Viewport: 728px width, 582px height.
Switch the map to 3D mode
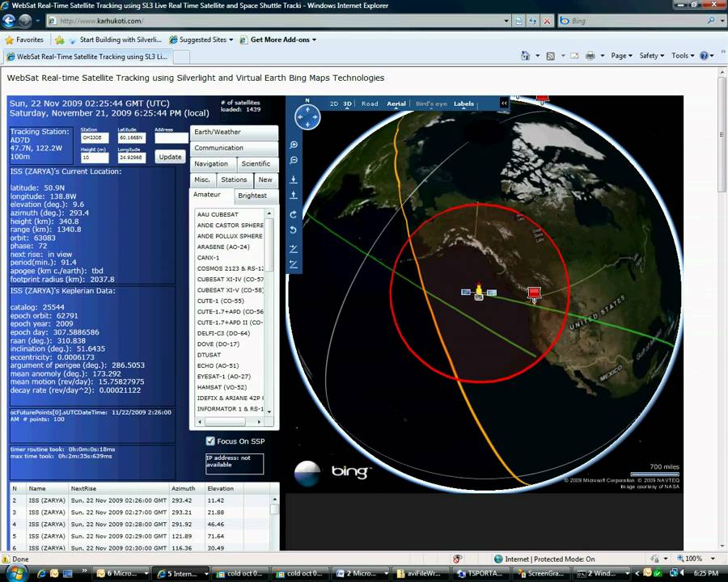[347, 104]
